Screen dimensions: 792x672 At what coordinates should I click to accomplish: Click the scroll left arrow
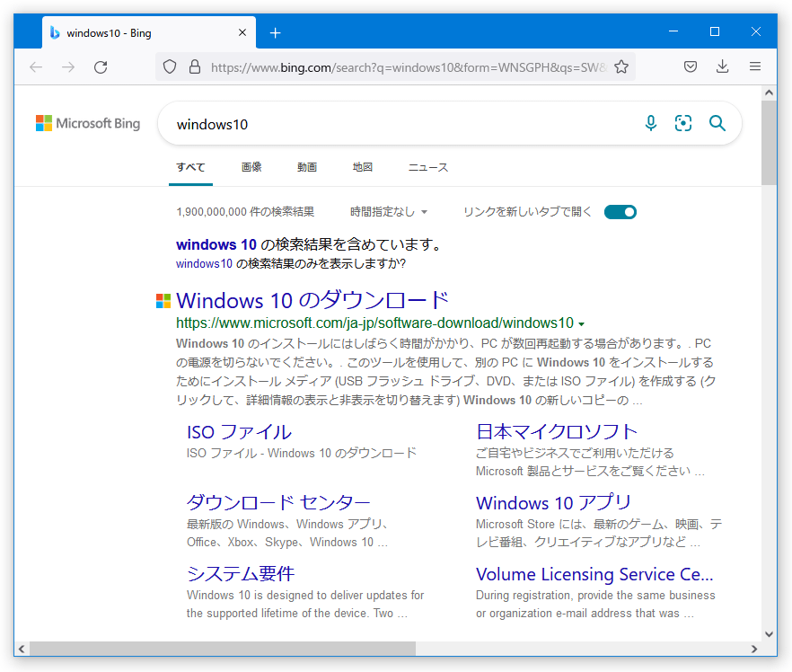[x=22, y=649]
